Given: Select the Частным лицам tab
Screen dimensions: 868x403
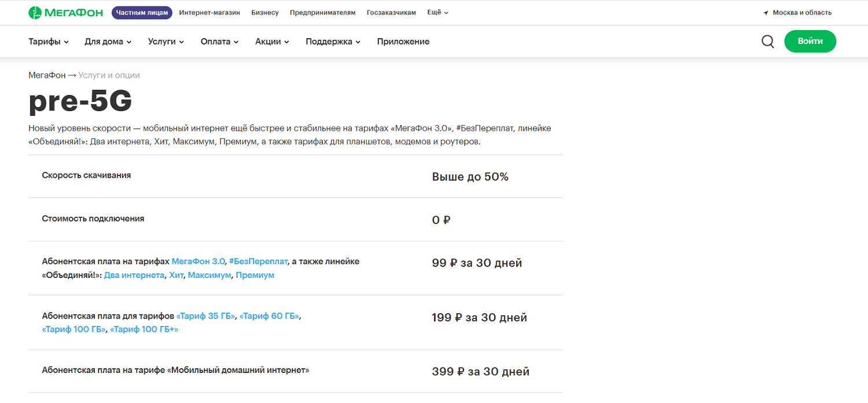Looking at the screenshot, I should (142, 12).
